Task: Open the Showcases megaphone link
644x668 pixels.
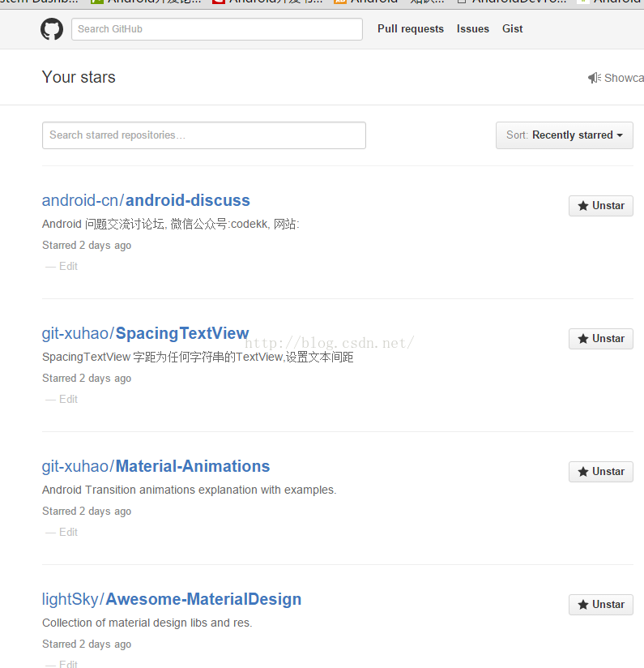Action: [616, 78]
